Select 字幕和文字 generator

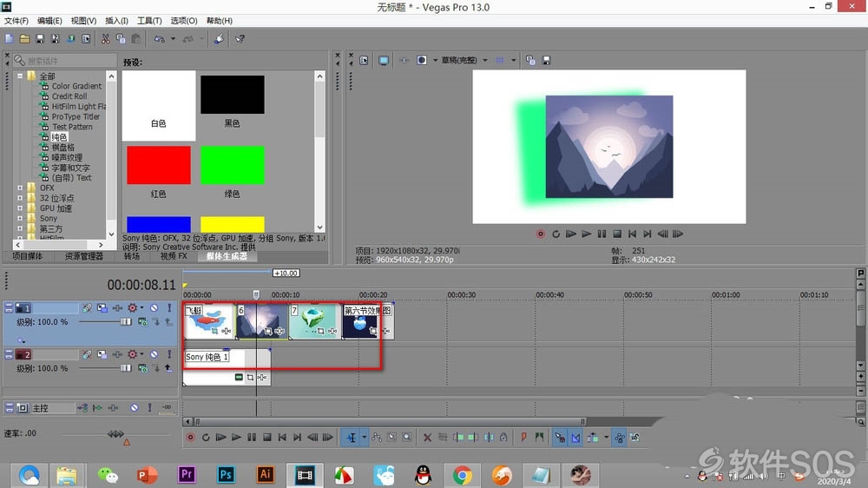(70, 168)
